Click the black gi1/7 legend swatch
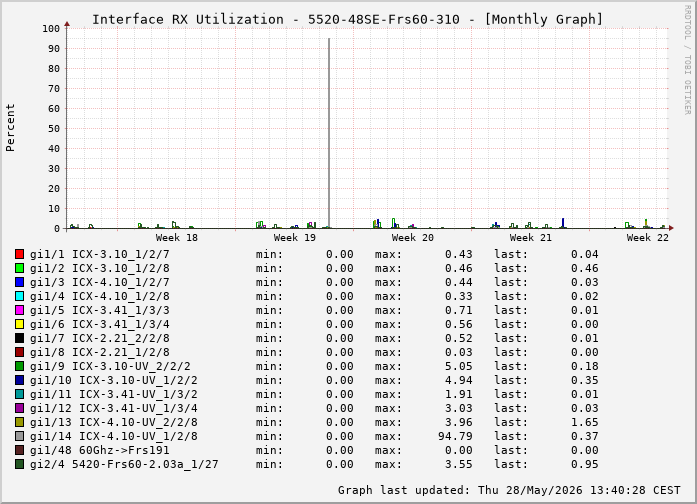The width and height of the screenshot is (697, 504). pos(19,338)
